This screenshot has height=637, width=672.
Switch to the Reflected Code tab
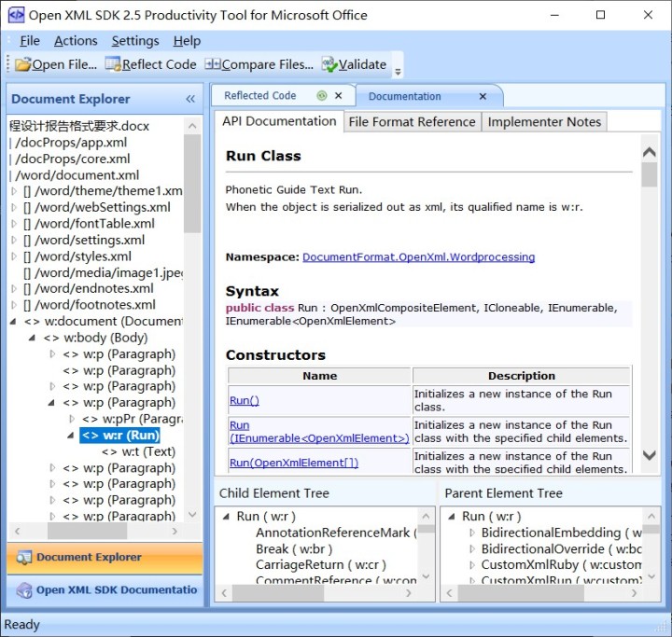(x=259, y=95)
